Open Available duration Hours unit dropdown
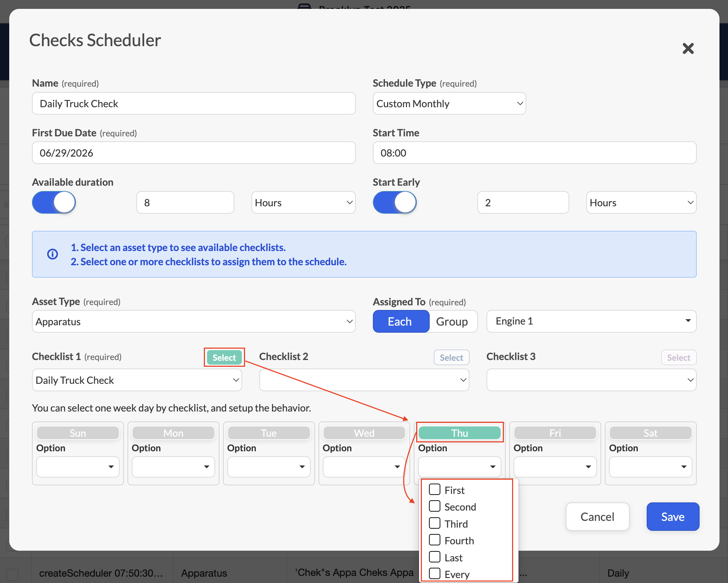The height and width of the screenshot is (583, 728). [303, 202]
